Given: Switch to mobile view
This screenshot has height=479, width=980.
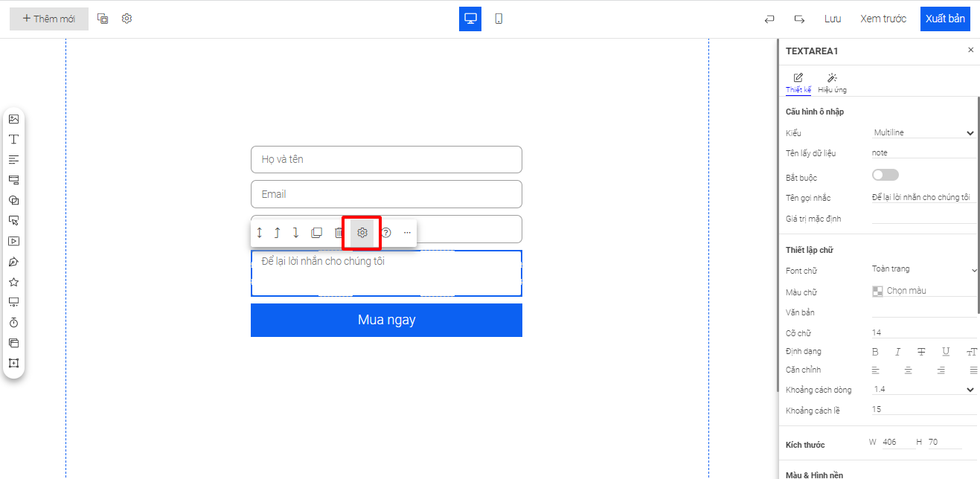Looking at the screenshot, I should (x=499, y=19).
